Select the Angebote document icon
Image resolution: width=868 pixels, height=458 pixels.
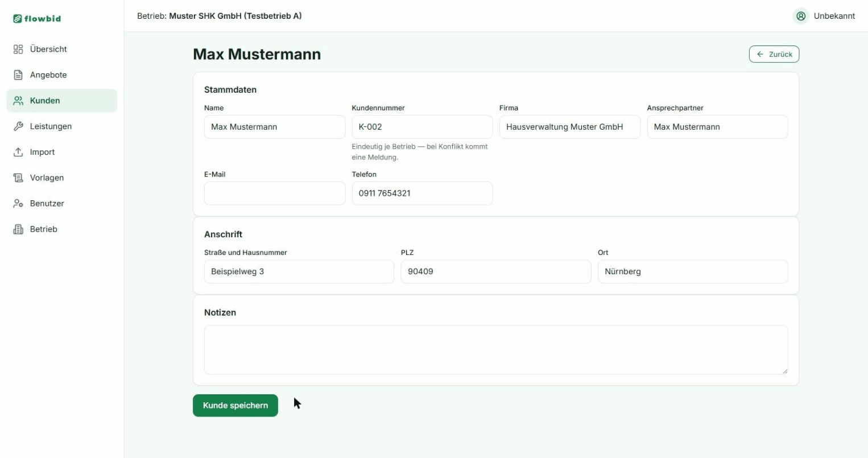18,75
